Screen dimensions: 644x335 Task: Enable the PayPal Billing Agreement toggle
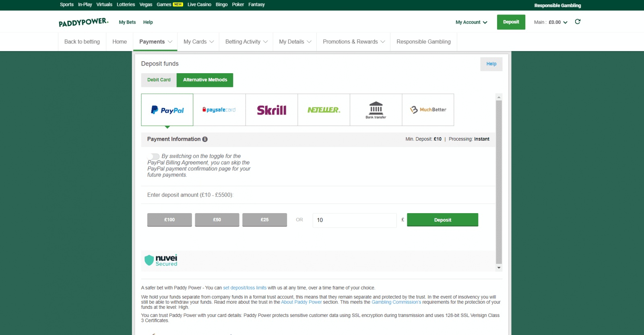(x=154, y=156)
